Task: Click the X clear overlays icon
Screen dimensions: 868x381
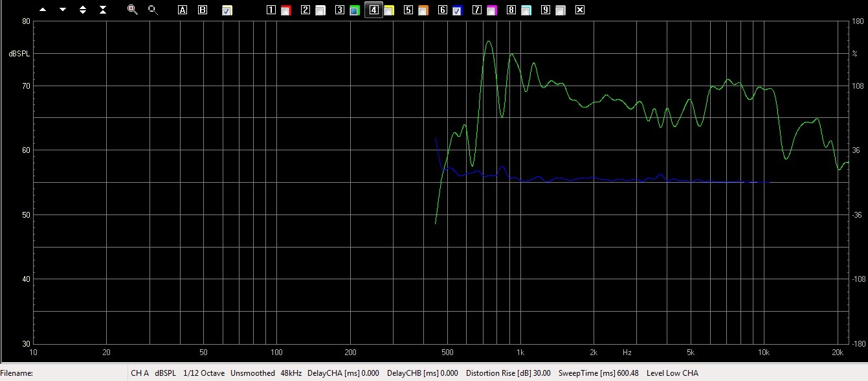Action: tap(580, 10)
